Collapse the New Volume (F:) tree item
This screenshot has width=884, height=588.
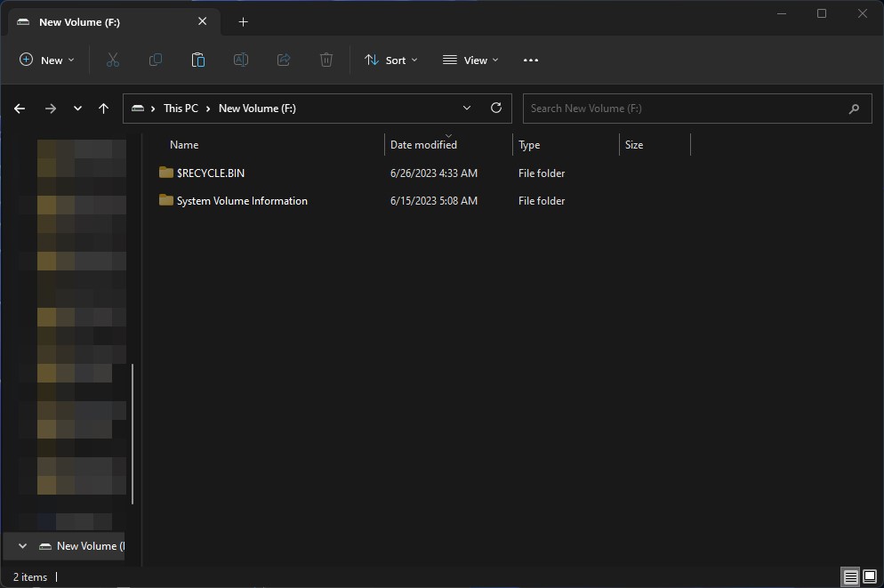[x=21, y=545]
